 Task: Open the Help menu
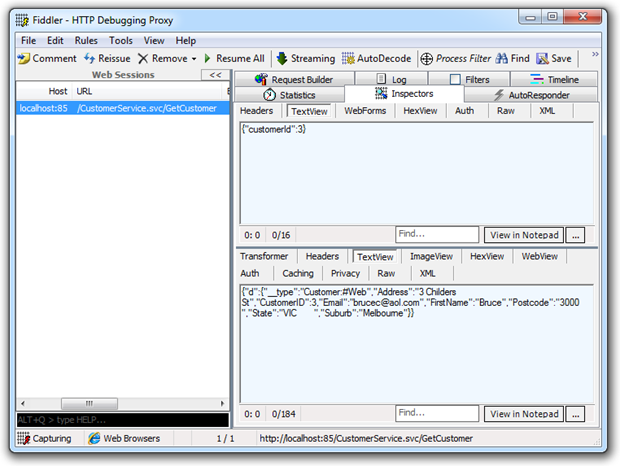coord(186,41)
